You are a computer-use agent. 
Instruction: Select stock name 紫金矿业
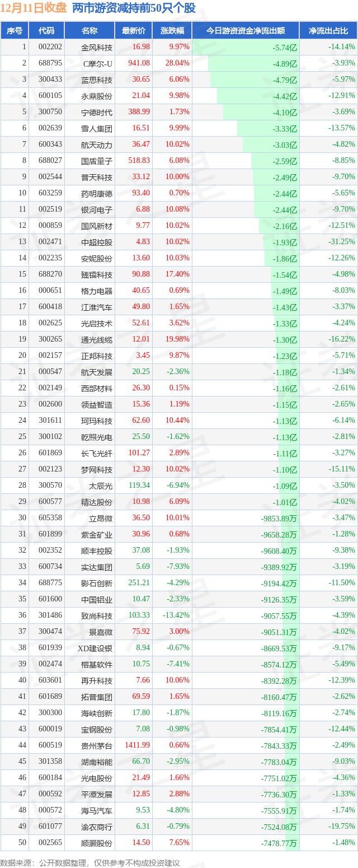pos(97,534)
